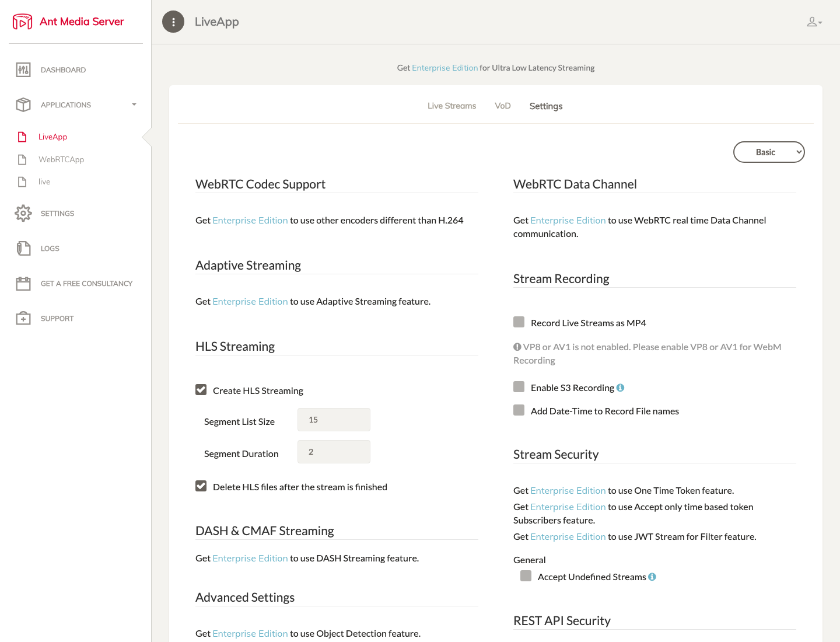The width and height of the screenshot is (840, 642).
Task: Click Enterprise Edition link in the top banner
Action: (444, 68)
